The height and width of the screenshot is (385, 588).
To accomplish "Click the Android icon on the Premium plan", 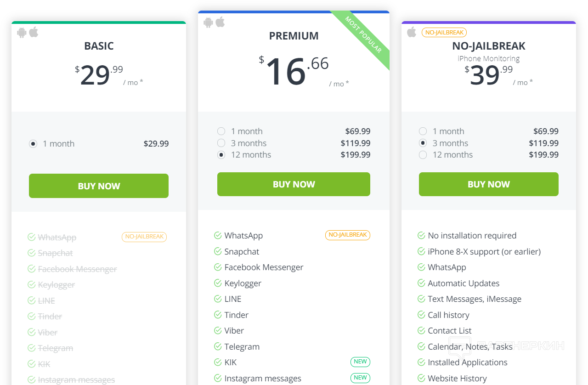I will click(x=209, y=22).
